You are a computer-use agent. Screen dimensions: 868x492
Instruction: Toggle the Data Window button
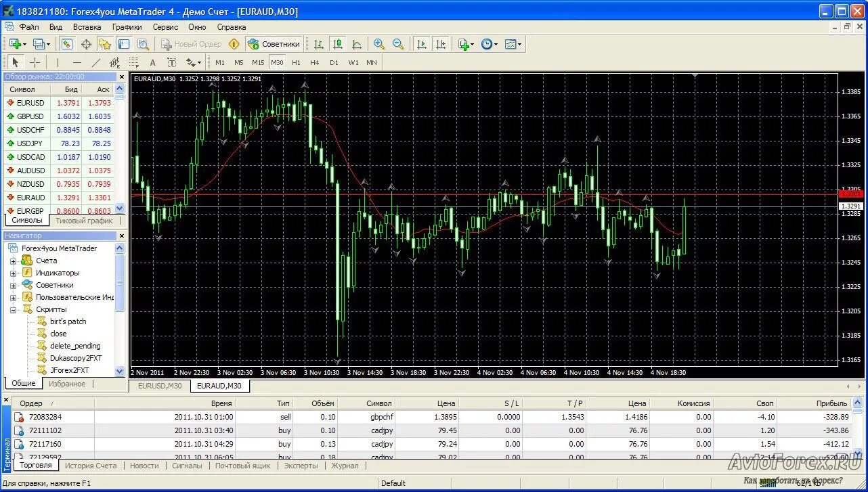click(86, 44)
